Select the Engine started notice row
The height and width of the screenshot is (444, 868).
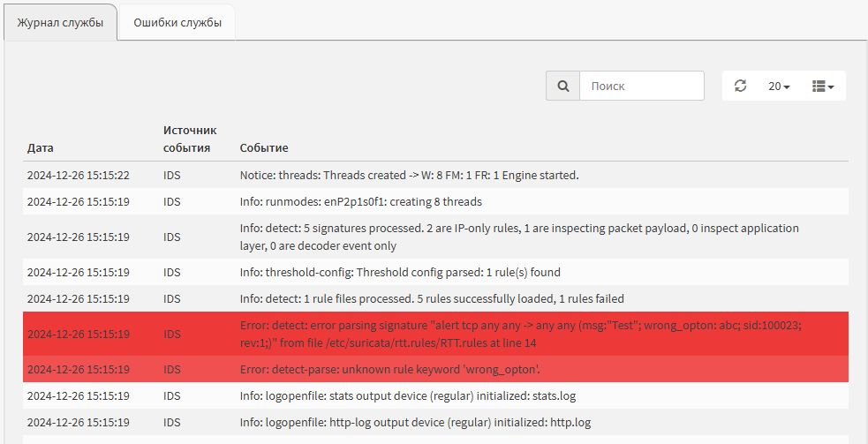pyautogui.click(x=435, y=175)
